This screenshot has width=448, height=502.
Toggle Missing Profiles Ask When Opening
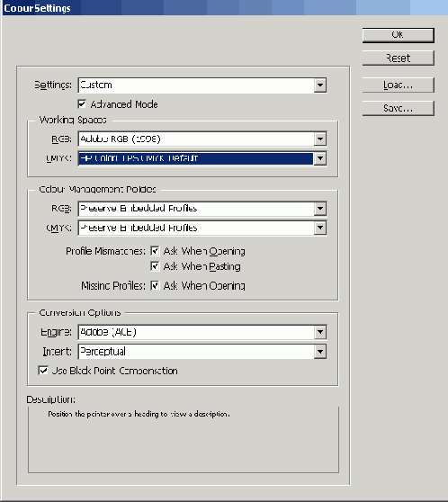coord(155,285)
